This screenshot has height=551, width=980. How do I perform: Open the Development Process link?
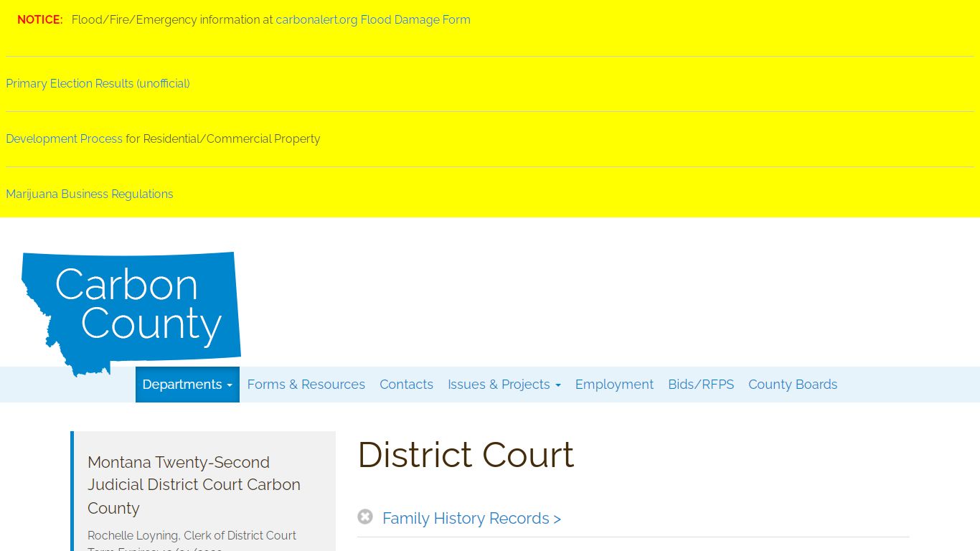point(64,139)
